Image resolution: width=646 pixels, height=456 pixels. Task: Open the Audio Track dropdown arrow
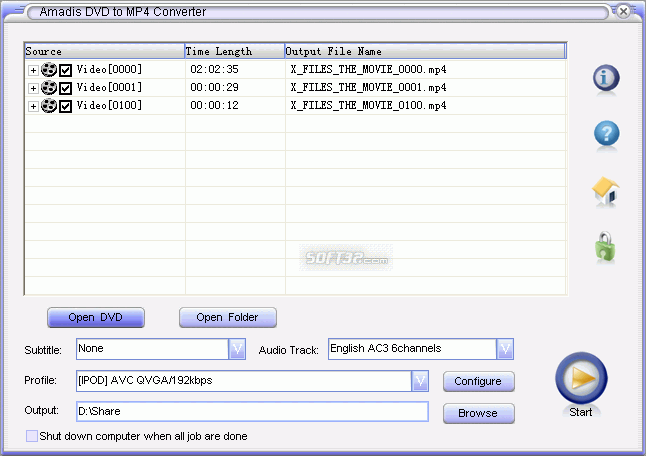click(505, 349)
